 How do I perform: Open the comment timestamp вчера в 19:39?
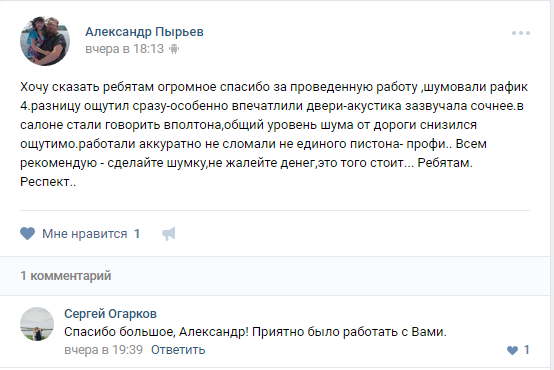pyautogui.click(x=104, y=350)
